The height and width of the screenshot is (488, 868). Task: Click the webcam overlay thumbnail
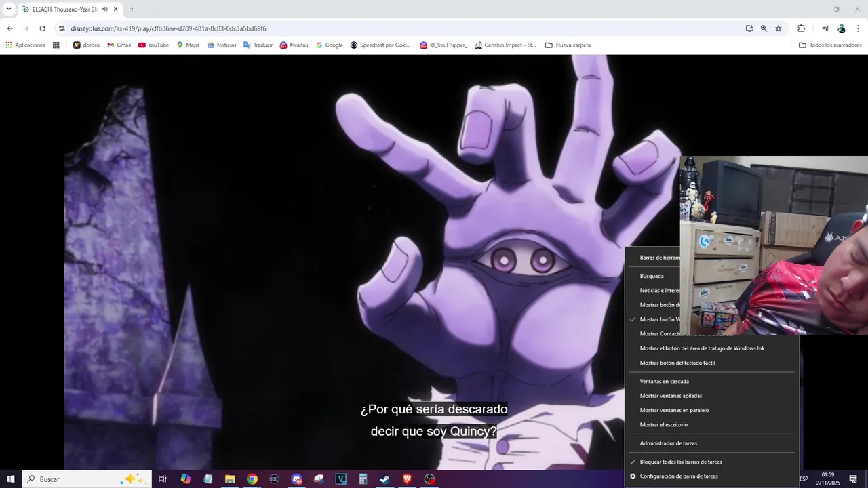pyautogui.click(x=774, y=245)
